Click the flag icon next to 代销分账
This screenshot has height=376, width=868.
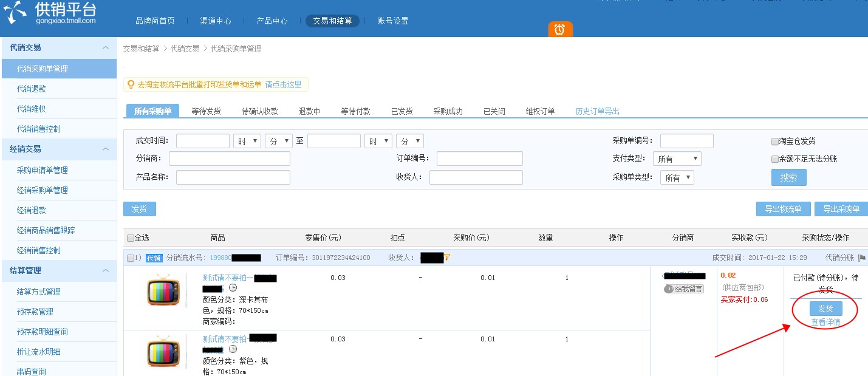click(862, 258)
